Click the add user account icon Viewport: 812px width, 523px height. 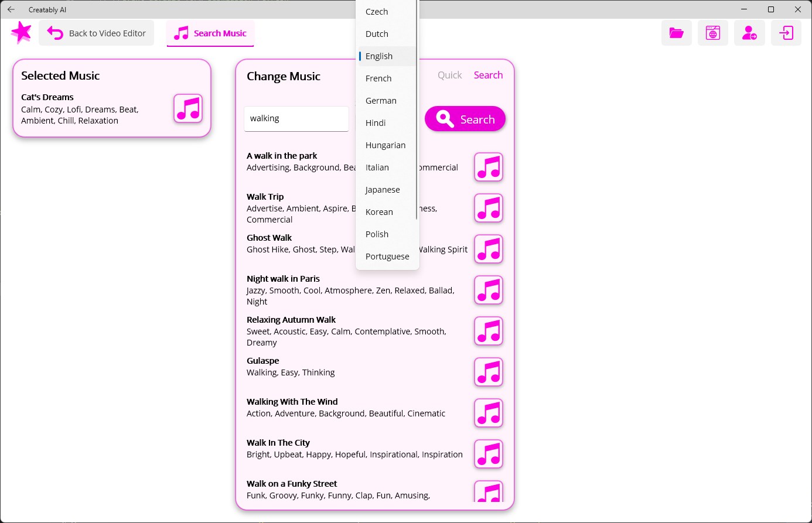coord(749,33)
